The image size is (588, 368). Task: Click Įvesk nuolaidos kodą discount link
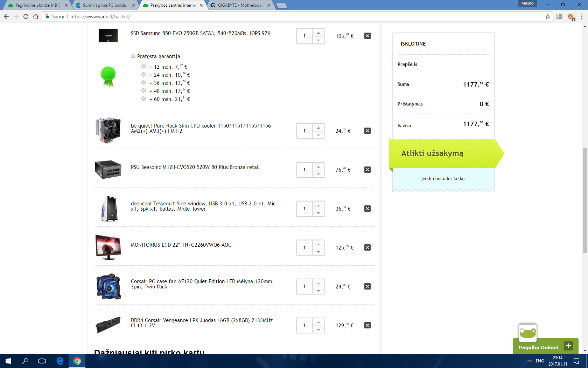(x=443, y=178)
